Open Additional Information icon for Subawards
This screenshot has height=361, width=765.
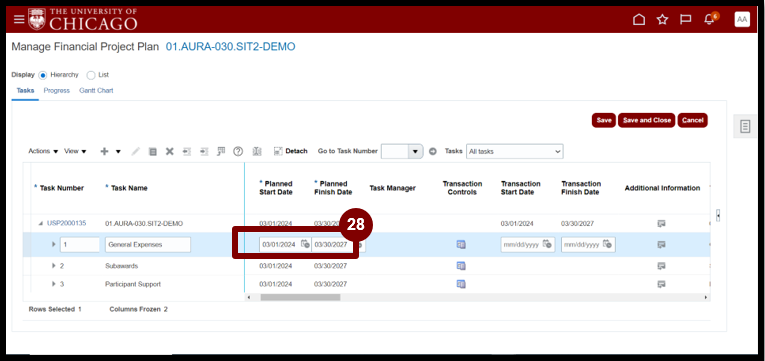coord(662,266)
